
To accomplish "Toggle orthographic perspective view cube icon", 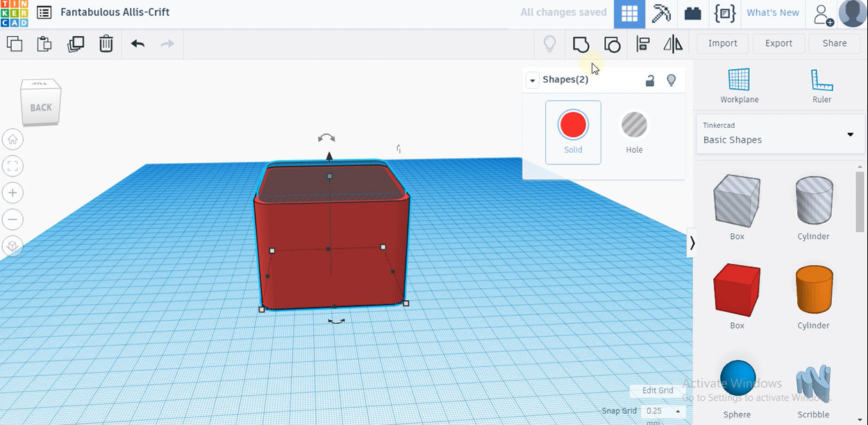I will [12, 246].
